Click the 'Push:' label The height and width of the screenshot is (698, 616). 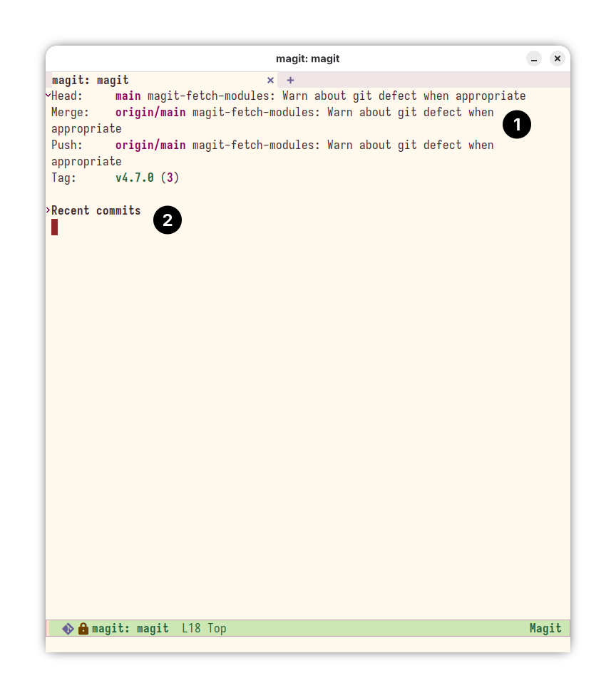pos(67,145)
